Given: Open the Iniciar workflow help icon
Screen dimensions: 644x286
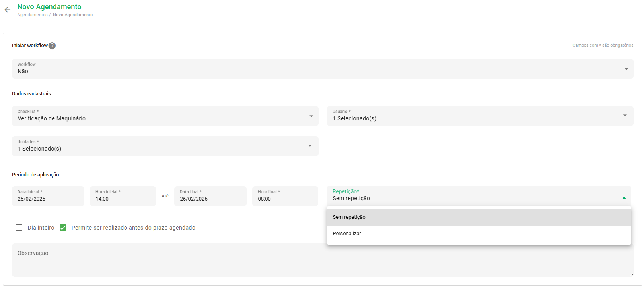Looking at the screenshot, I should point(52,46).
